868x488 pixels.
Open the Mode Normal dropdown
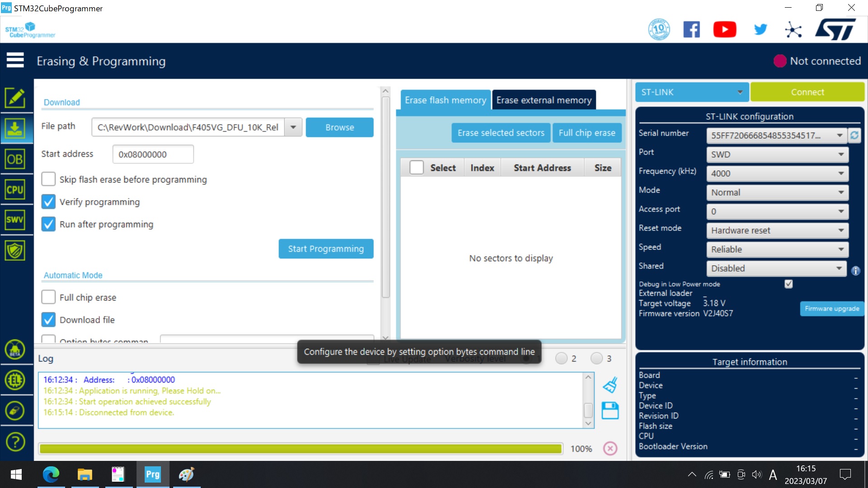click(777, 192)
